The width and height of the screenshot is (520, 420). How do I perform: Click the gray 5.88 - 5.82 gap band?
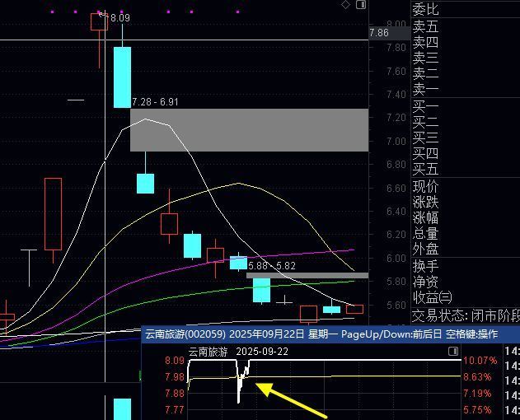(x=307, y=276)
